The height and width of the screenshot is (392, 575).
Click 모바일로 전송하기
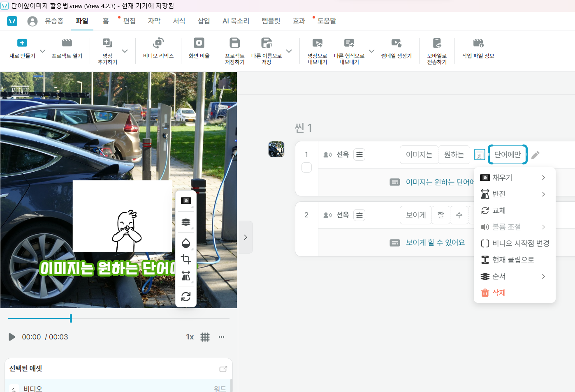click(437, 51)
